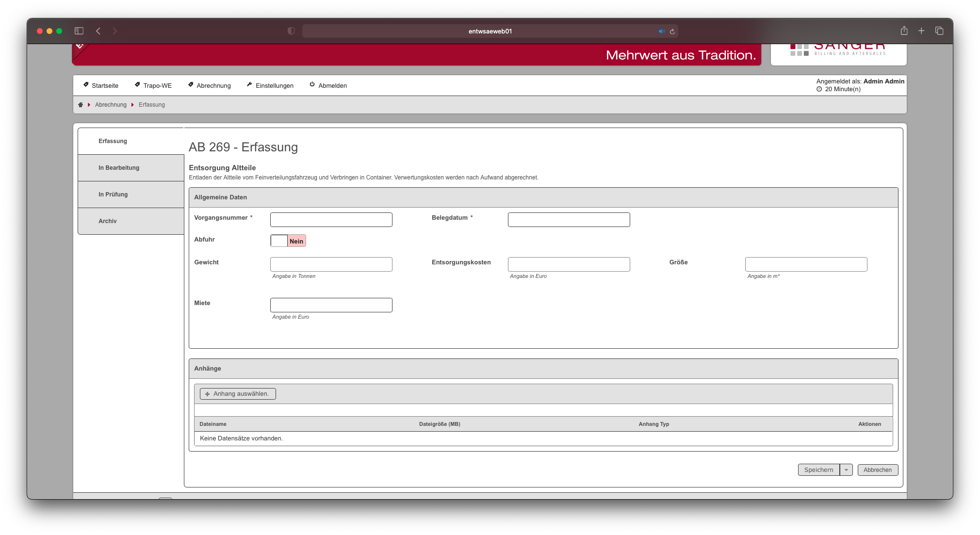Image resolution: width=980 pixels, height=535 pixels.
Task: Open the Safari share icon
Action: coord(904,31)
